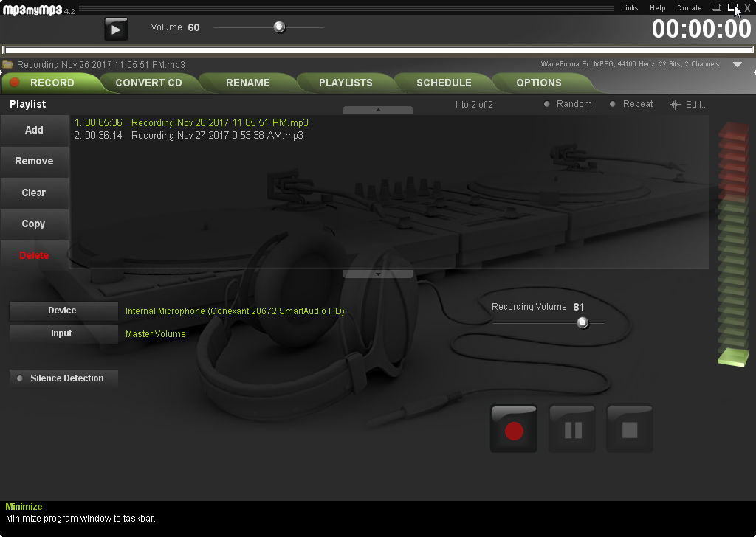Image resolution: width=756 pixels, height=537 pixels.
Task: Collapse the playlist using the top up arrow
Action: [377, 111]
